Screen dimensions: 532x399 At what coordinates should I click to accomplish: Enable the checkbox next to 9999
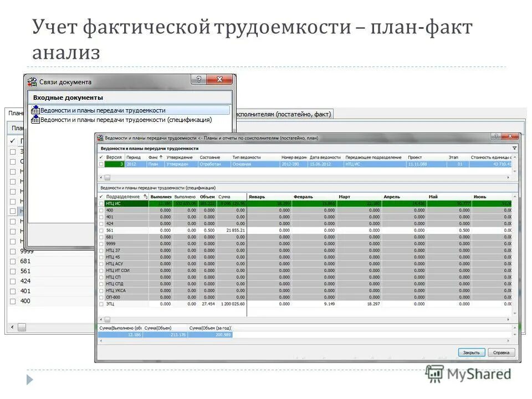click(x=12, y=252)
